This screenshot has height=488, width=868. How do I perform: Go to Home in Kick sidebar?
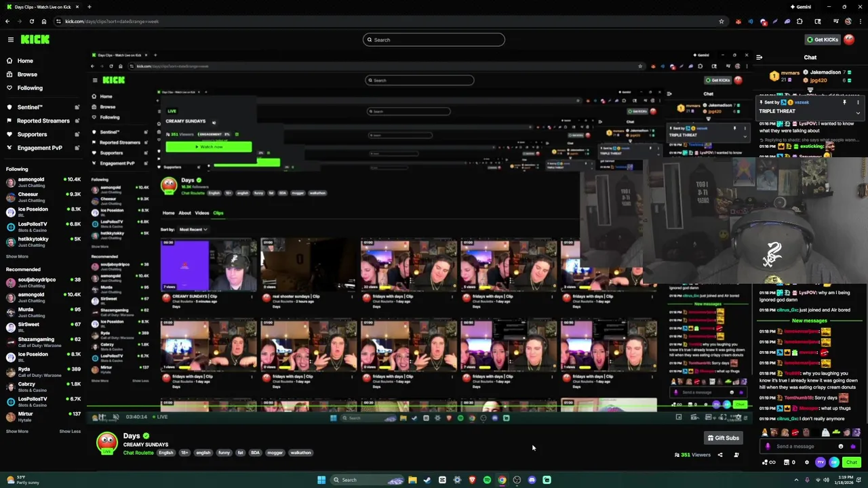[25, 61]
